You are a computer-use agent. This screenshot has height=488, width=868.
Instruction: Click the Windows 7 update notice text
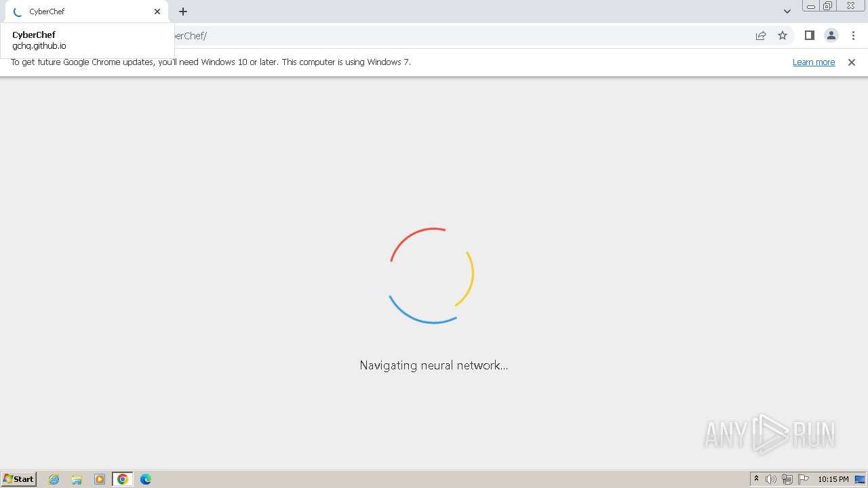(x=211, y=62)
